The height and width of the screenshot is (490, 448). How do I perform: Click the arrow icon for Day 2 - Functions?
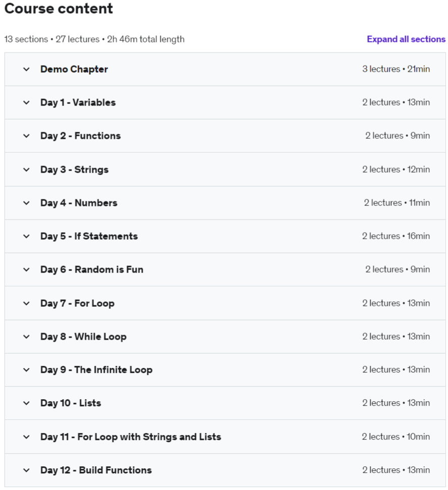(x=27, y=136)
